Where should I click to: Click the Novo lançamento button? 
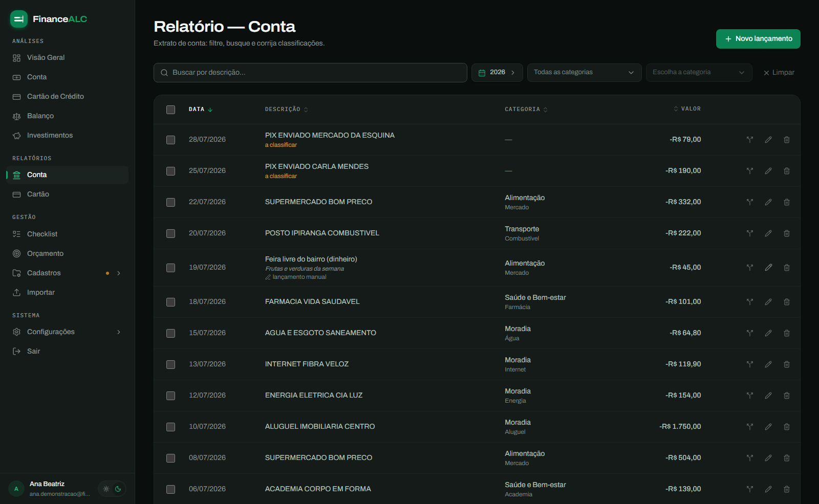(x=758, y=39)
